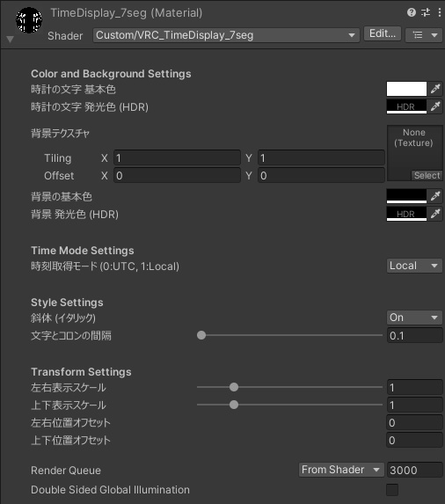Click eyedropper beside 時計の文字 基本色

click(x=435, y=89)
